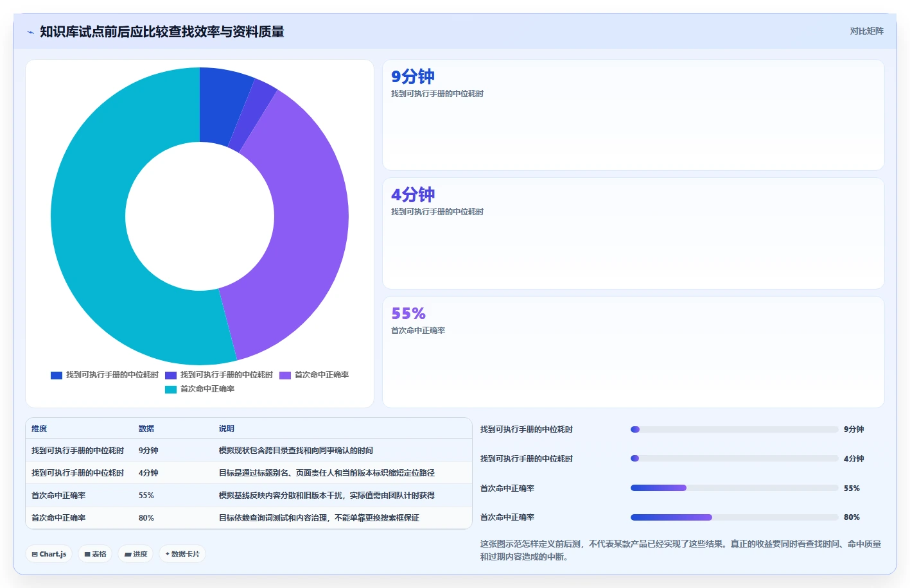Click the 数据 table column header

point(146,429)
